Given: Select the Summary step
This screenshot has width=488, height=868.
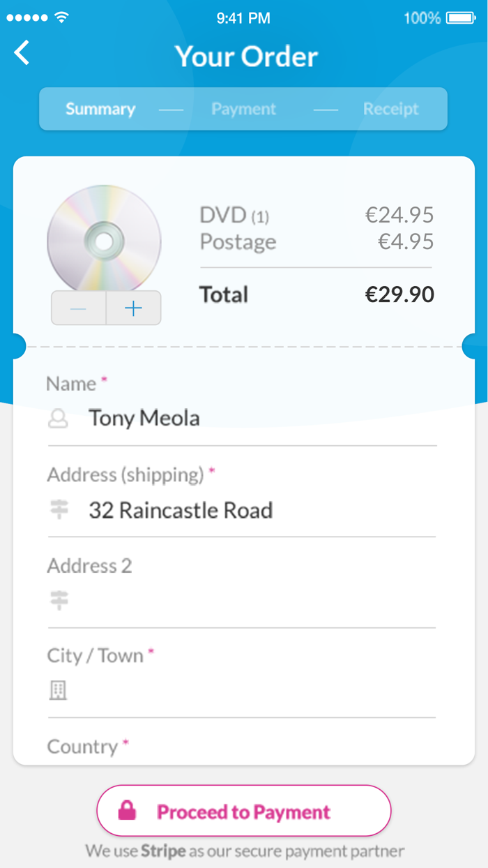Looking at the screenshot, I should [100, 109].
